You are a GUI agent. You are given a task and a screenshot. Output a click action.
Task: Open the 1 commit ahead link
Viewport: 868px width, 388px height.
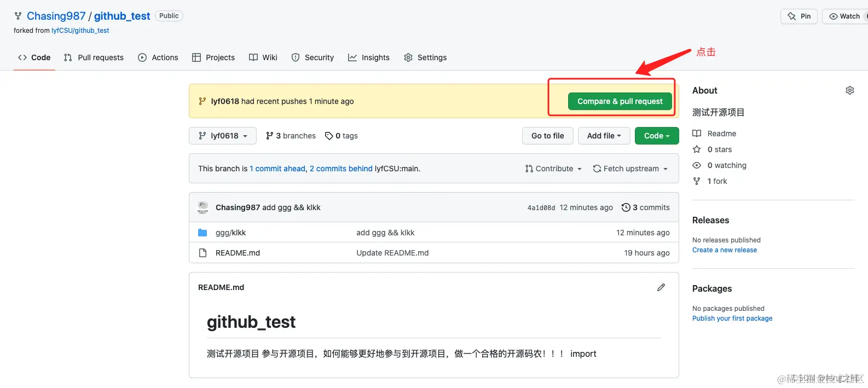tap(277, 169)
